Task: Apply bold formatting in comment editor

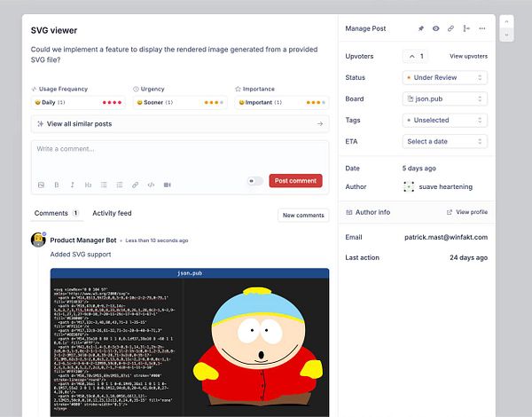Action: pyautogui.click(x=57, y=185)
